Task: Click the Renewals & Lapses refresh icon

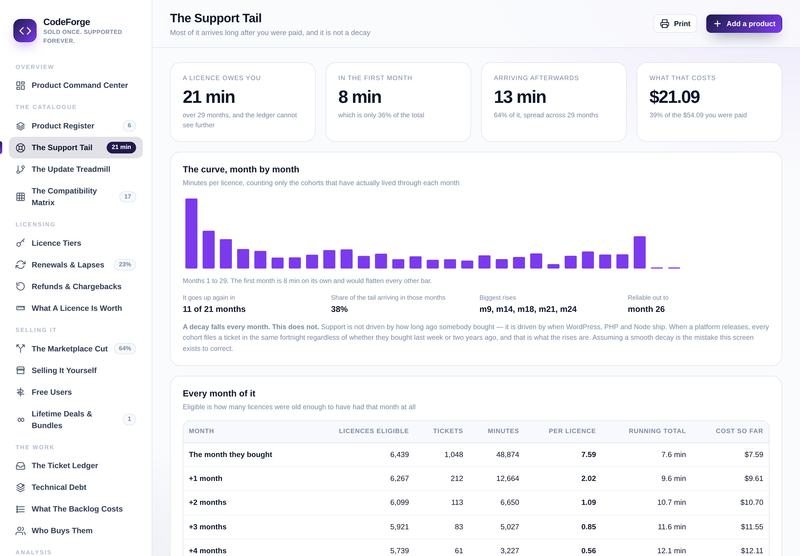Action: pos(20,265)
